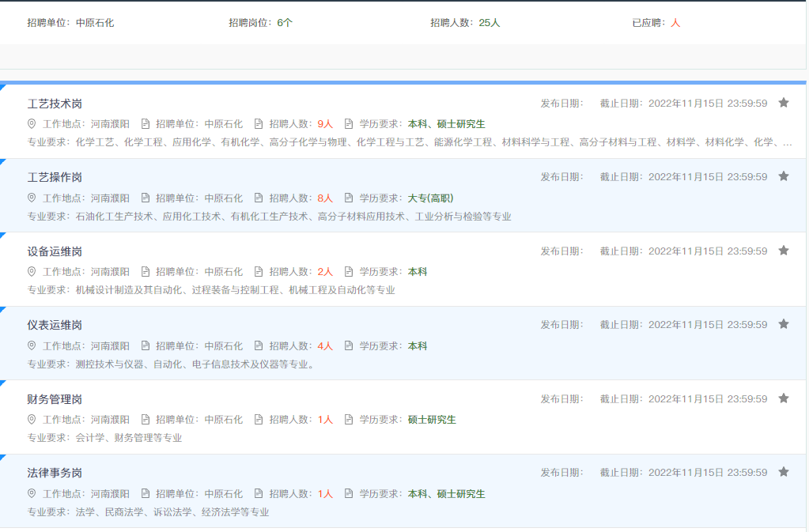Image resolution: width=809 pixels, height=532 pixels.
Task: Click the location pin icon beside 河南濮阳 in 工艺操作岗
Action: tap(32, 198)
